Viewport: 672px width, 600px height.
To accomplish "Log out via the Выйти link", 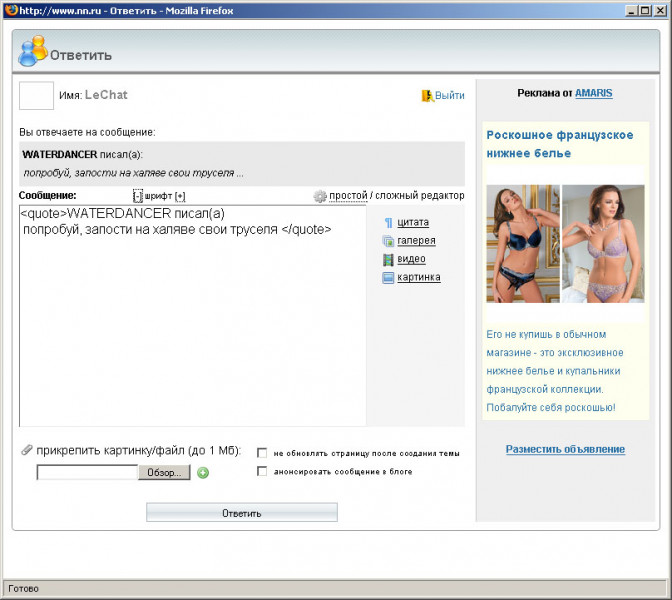I will [x=450, y=95].
